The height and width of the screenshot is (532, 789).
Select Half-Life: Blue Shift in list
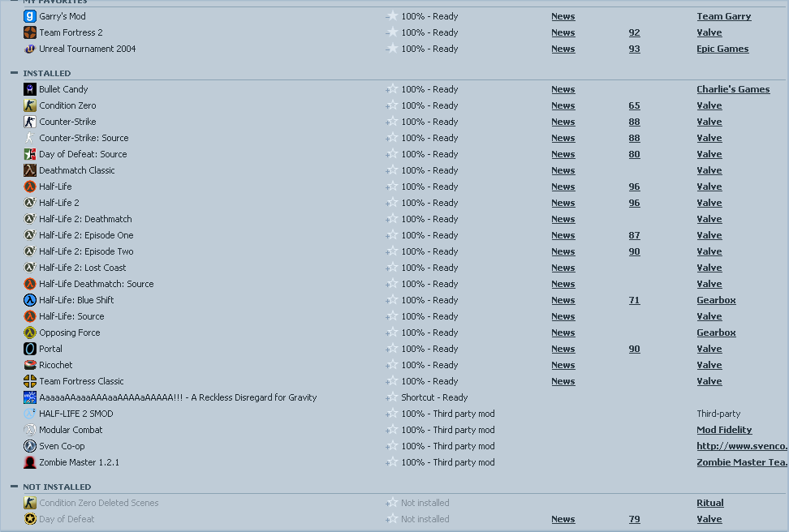pyautogui.click(x=76, y=300)
